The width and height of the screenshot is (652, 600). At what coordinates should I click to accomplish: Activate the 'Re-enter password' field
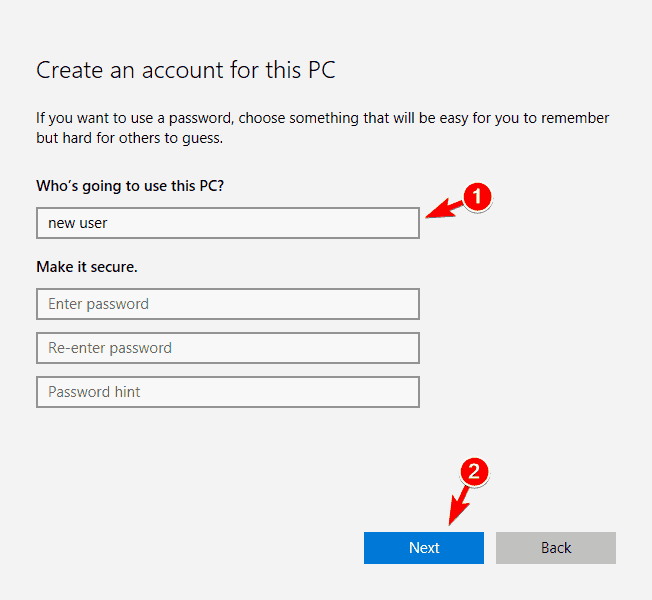[228, 348]
